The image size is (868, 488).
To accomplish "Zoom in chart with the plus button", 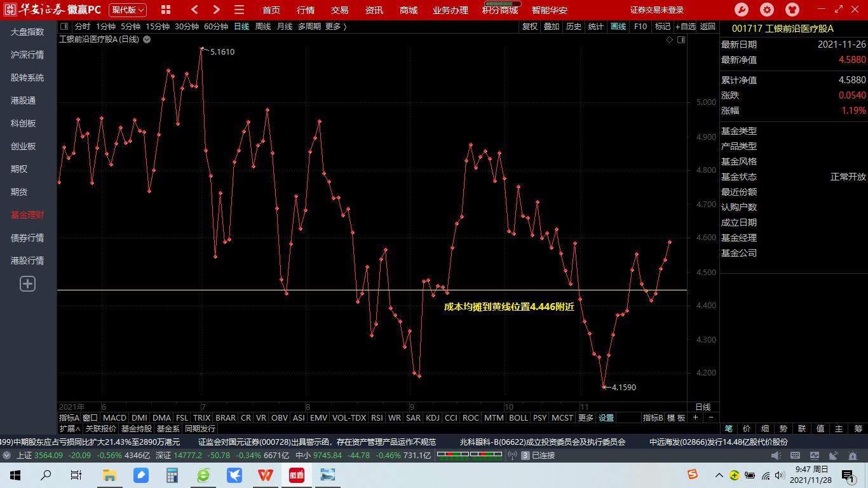I will point(695,417).
